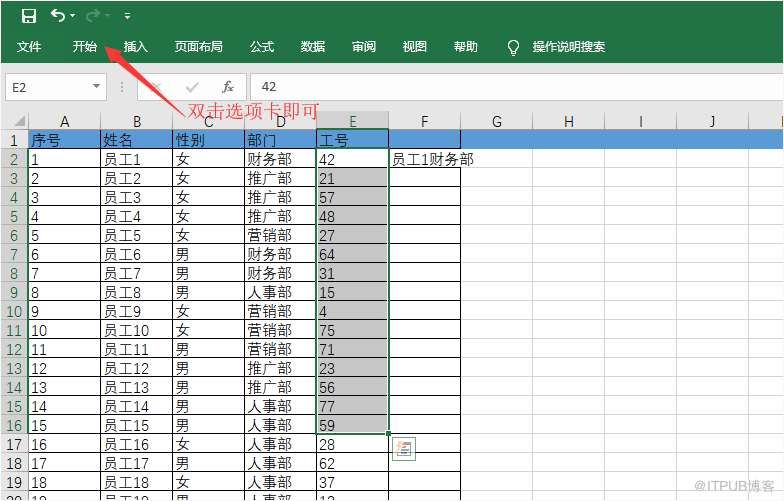Click inside the formula bar showing 42
The height and width of the screenshot is (501, 784).
click(500, 87)
